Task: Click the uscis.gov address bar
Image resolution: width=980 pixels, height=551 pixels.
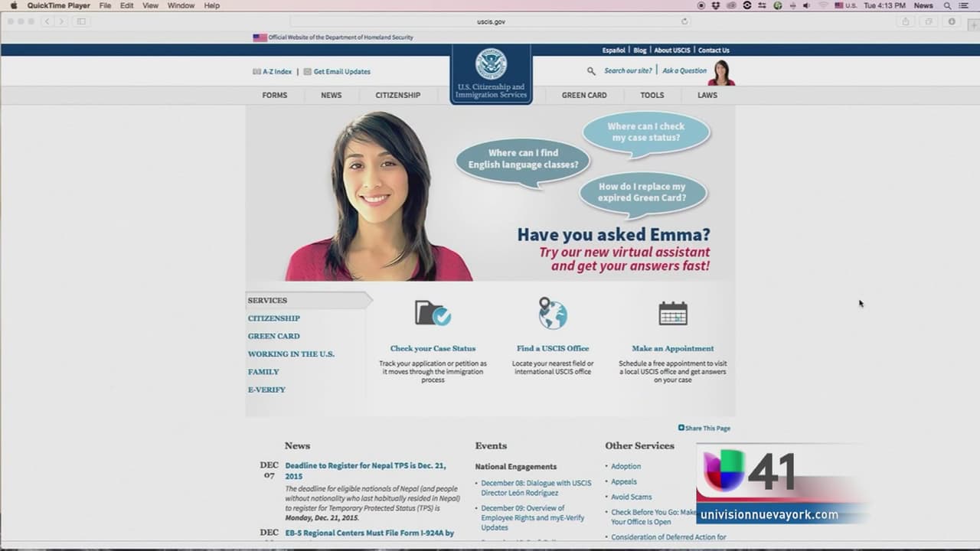Action: coord(490,21)
